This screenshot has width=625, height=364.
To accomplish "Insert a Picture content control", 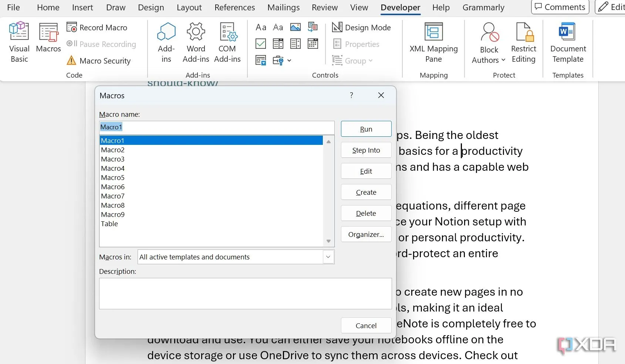I will (295, 27).
